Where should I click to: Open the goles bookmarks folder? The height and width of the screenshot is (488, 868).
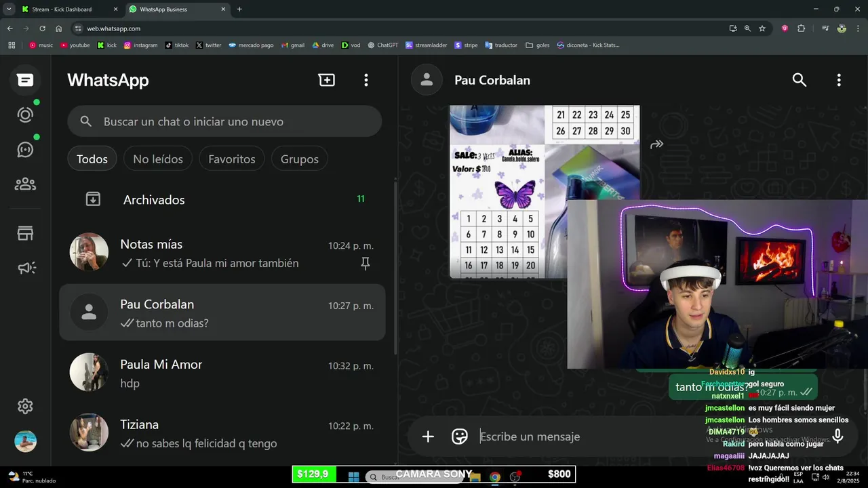tap(538, 45)
